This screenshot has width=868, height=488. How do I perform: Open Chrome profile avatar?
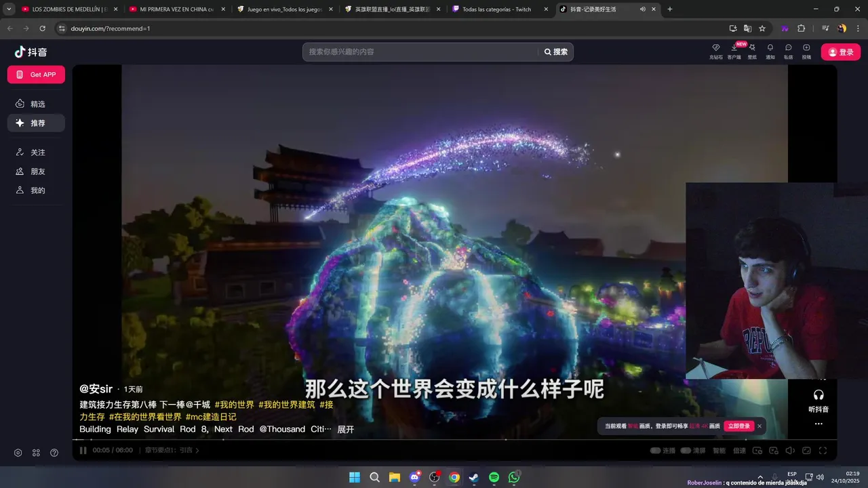coord(842,28)
